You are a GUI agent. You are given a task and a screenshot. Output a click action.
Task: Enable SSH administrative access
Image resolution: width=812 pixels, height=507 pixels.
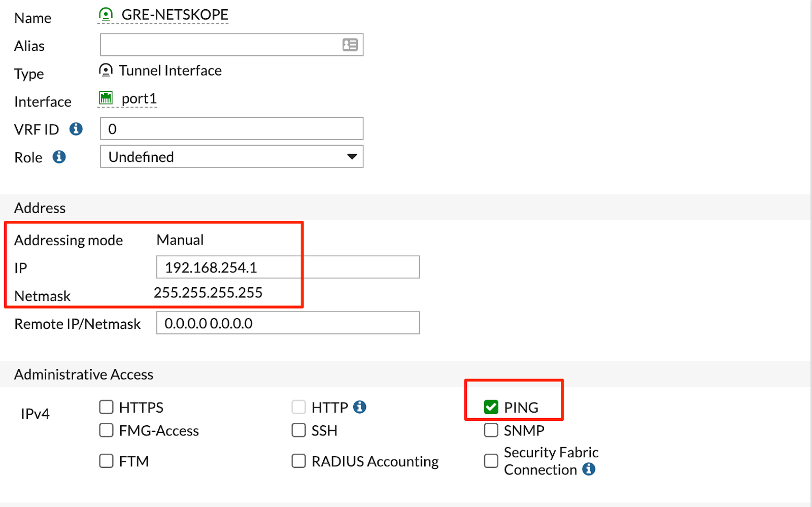[x=298, y=430]
